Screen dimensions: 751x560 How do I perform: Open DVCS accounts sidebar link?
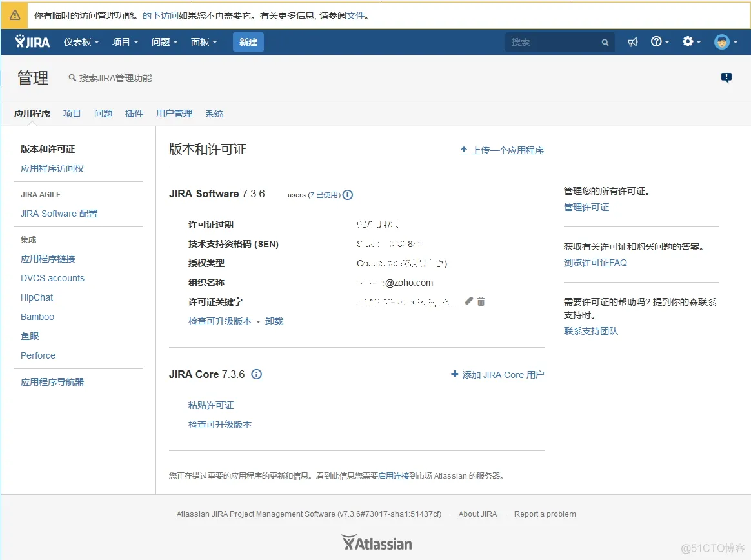[52, 278]
